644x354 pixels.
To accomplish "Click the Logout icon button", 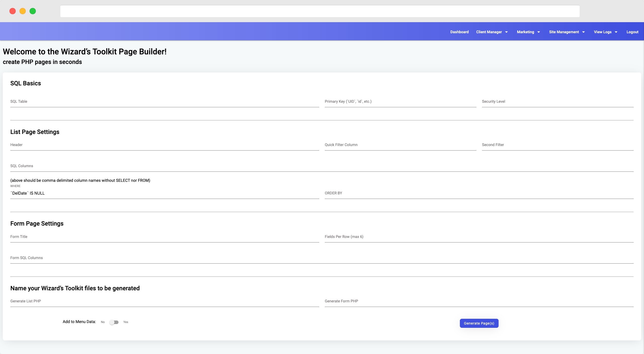I will click(x=632, y=31).
